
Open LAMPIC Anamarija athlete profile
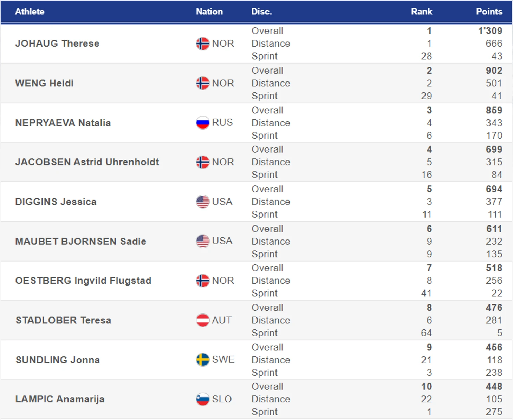click(x=60, y=399)
